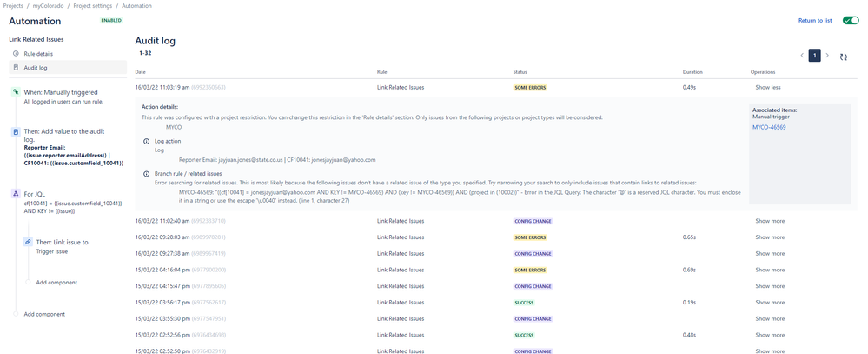Click SOME ERRORS status at 04:16:04 pm
The image size is (868, 354).
pyautogui.click(x=530, y=271)
